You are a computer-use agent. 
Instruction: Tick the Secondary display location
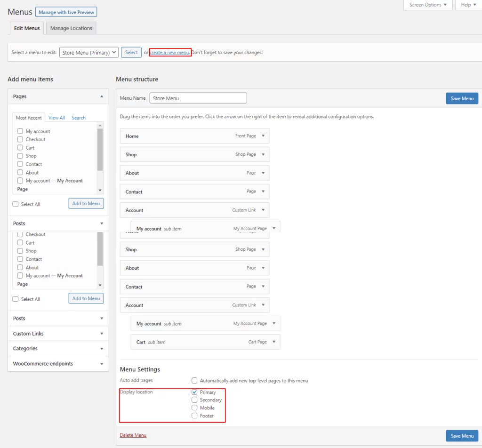pyautogui.click(x=194, y=400)
